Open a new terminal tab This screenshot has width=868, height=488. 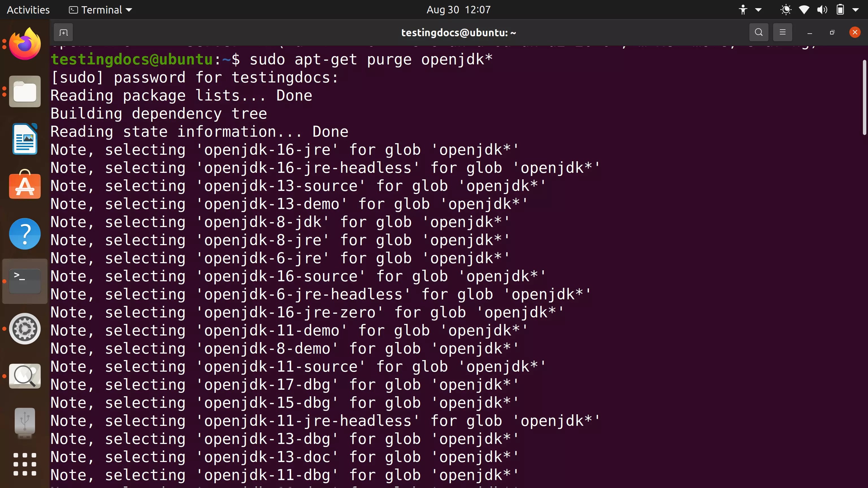(x=63, y=32)
